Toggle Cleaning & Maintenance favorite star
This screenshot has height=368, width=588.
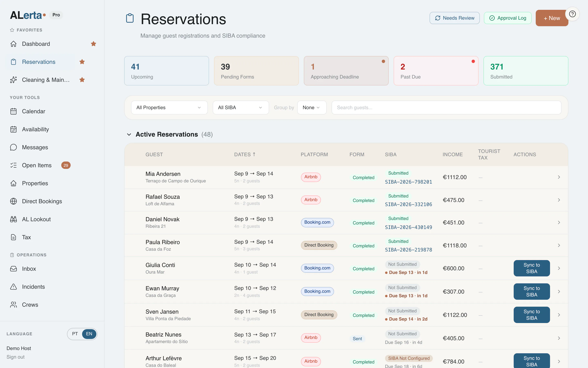[82, 80]
